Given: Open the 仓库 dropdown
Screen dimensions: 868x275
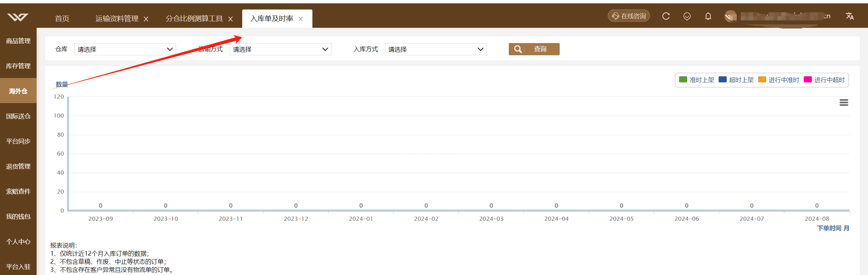Looking at the screenshot, I should pyautogui.click(x=125, y=49).
